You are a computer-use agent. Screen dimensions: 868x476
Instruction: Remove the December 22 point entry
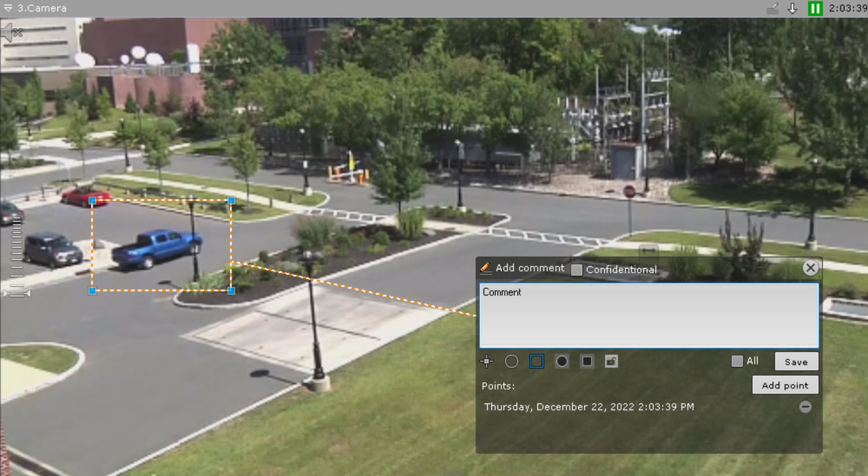tap(805, 407)
